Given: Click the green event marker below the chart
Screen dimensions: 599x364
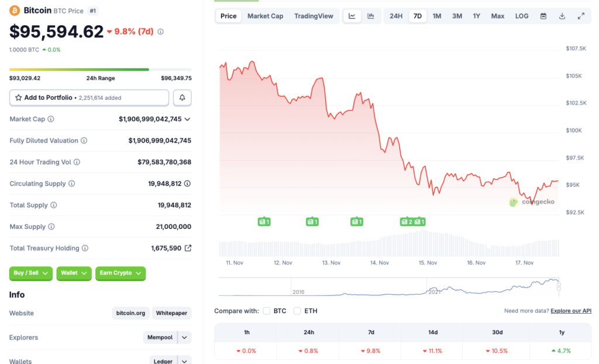Looking at the screenshot, I should click(264, 221).
